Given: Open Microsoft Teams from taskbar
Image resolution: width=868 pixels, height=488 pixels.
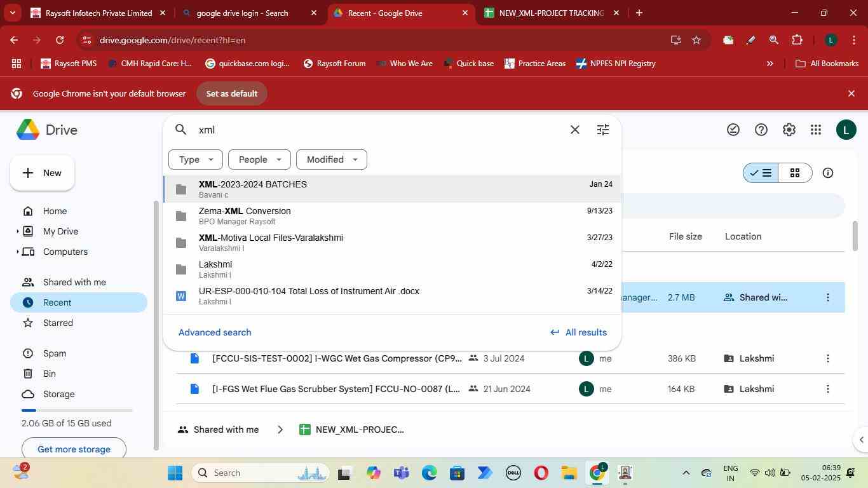Looking at the screenshot, I should 401,473.
